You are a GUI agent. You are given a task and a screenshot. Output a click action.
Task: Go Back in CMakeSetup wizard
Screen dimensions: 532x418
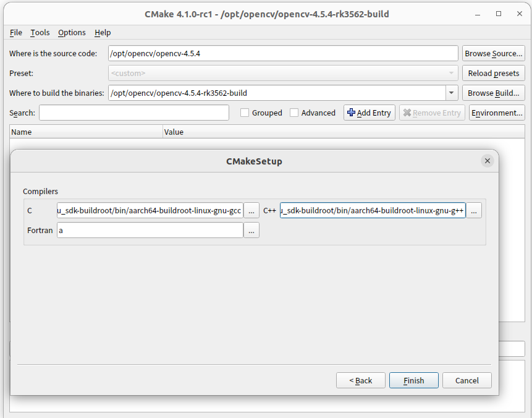pos(361,380)
